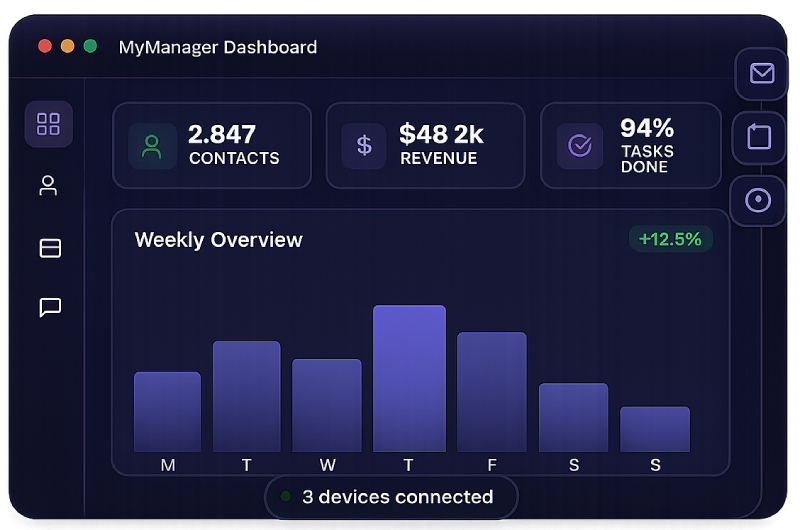Open the card panel icon in sidebar
Viewport: 800px width, 530px height.
(50, 248)
